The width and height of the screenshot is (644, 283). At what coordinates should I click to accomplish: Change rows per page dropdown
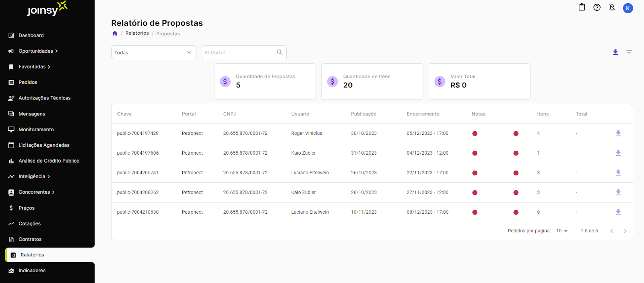562,231
